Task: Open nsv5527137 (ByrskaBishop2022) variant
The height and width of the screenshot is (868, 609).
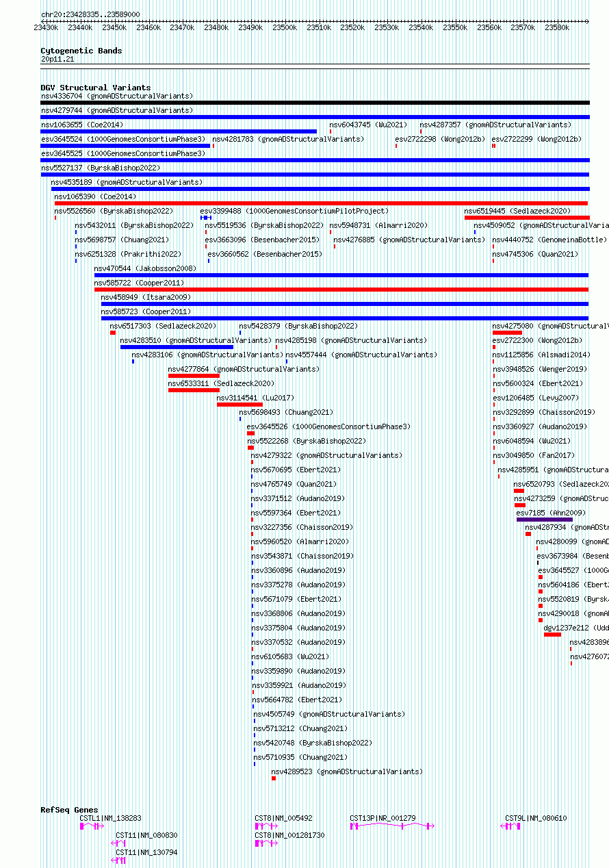Action: coord(100,168)
